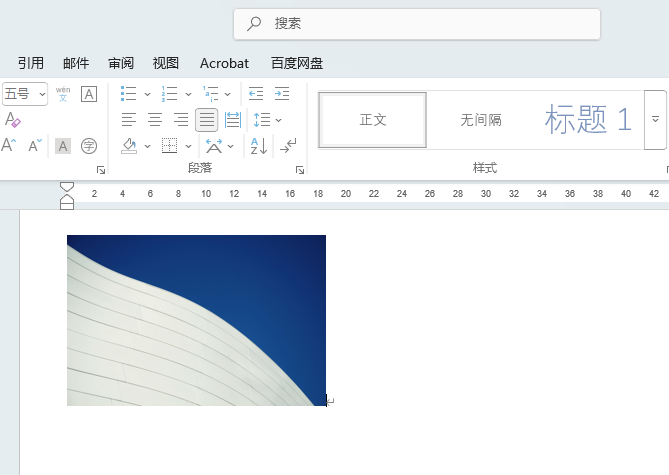This screenshot has height=475, width=669.
Task: Click the left indent marker on the ruler
Action: 67,206
